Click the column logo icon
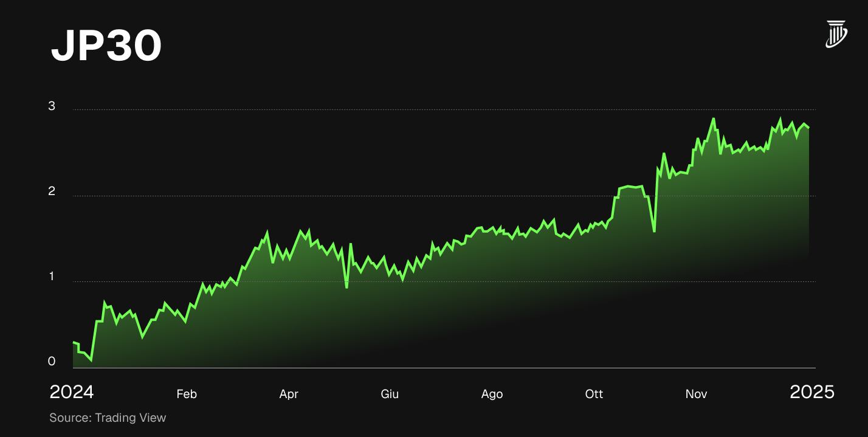The width and height of the screenshot is (868, 437). point(836,34)
